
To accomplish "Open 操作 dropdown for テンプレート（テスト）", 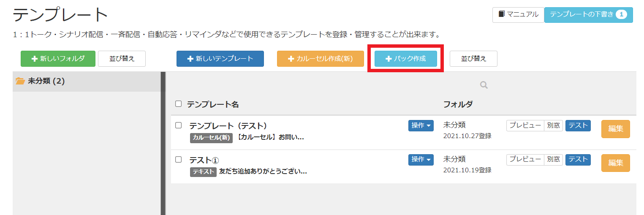I will click(421, 125).
